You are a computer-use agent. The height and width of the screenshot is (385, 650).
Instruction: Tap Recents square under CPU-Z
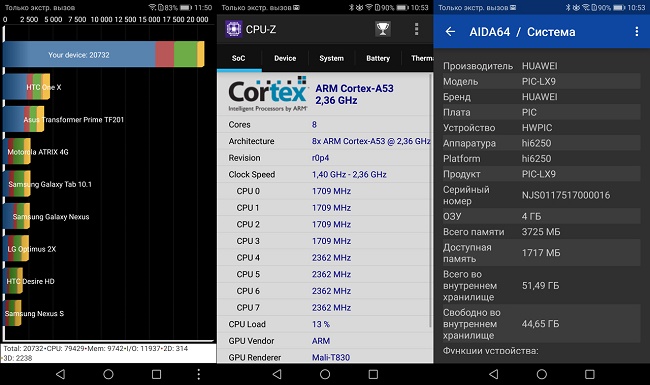tap(373, 374)
